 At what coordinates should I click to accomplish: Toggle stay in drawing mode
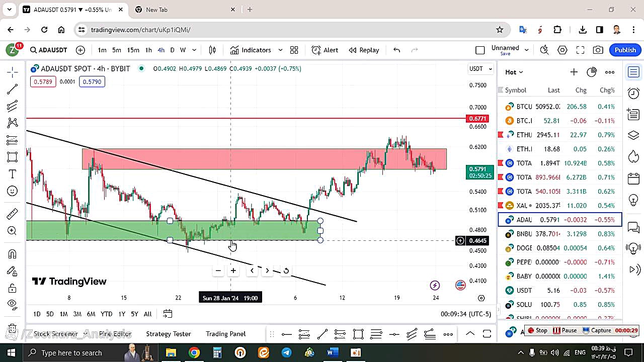tap(13, 271)
